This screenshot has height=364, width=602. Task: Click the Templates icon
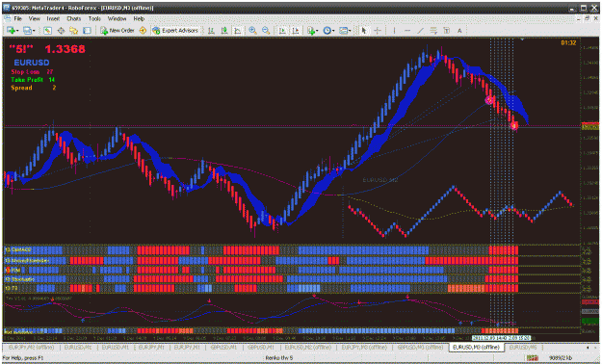(x=343, y=31)
